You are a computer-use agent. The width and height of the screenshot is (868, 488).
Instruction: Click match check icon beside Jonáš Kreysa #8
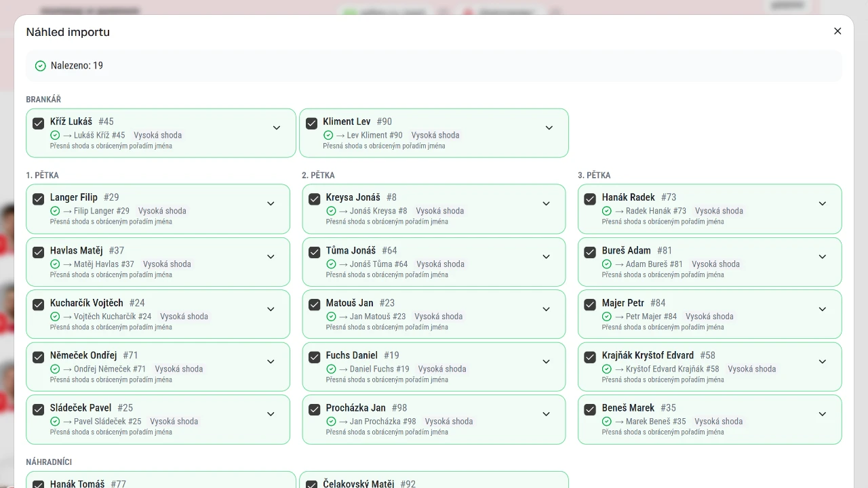(331, 211)
